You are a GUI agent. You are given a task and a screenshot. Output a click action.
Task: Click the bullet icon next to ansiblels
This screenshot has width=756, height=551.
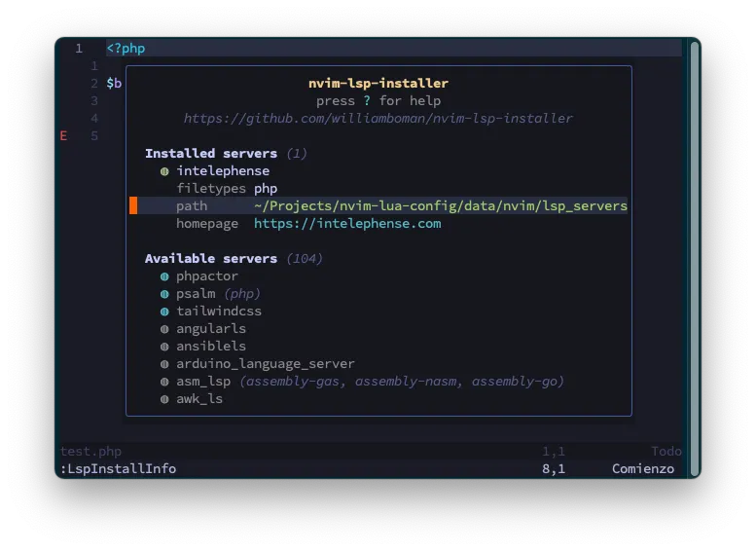(164, 347)
